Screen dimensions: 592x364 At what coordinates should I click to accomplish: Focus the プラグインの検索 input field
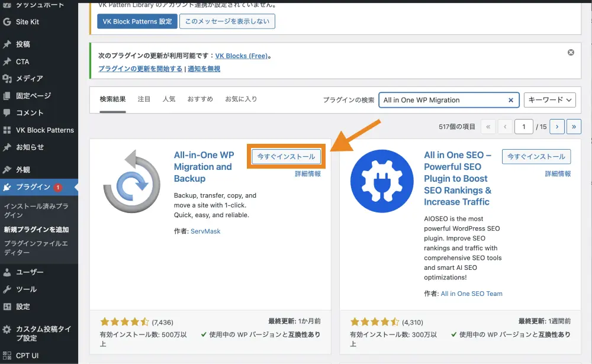pyautogui.click(x=449, y=100)
